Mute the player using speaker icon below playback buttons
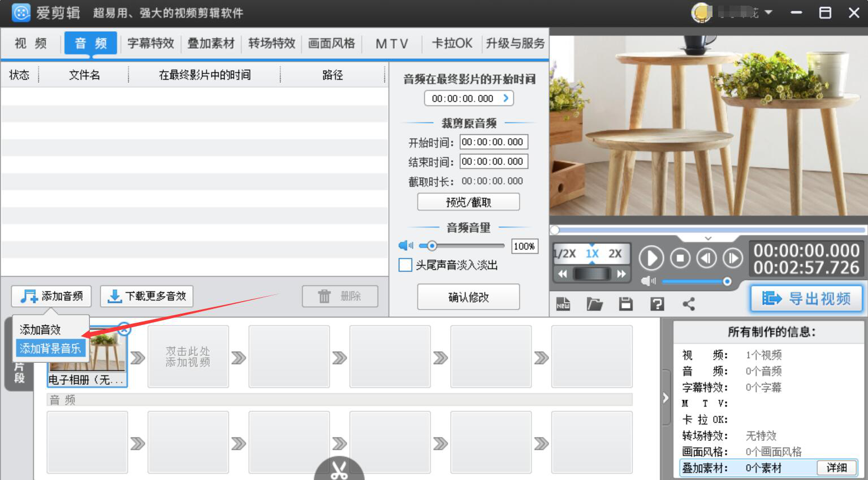 tap(649, 281)
